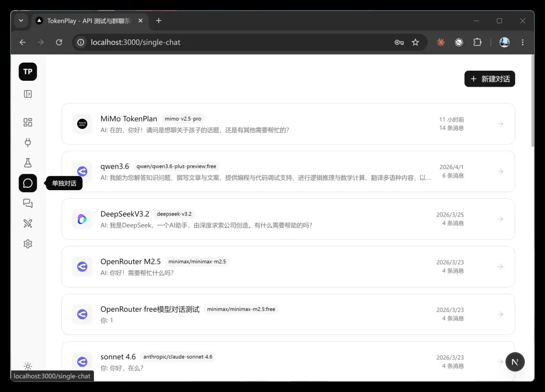The height and width of the screenshot is (392, 545).
Task: Click OpenRouter free模型对话测试 avatar icon
Action: click(82, 314)
